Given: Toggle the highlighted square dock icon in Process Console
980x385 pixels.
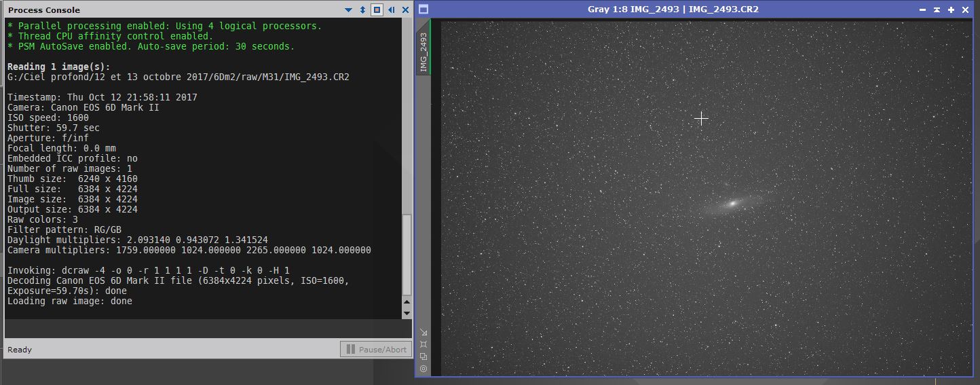Looking at the screenshot, I should pos(377,10).
